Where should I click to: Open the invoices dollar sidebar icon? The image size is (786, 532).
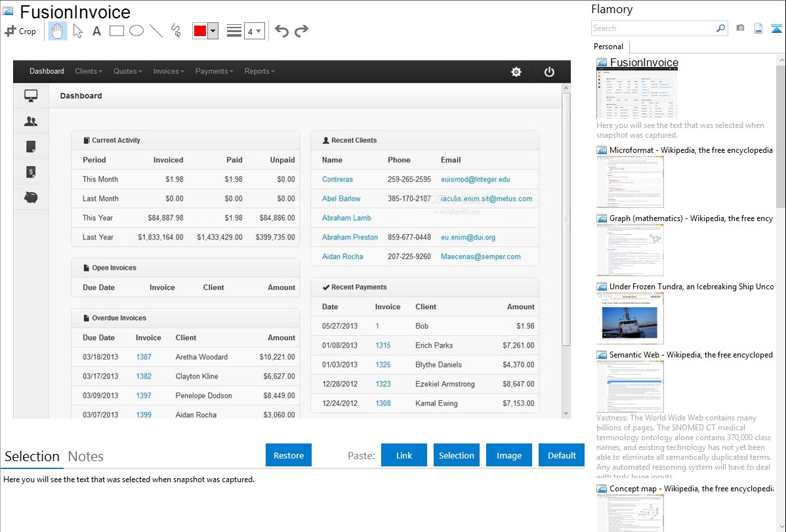pos(31,172)
